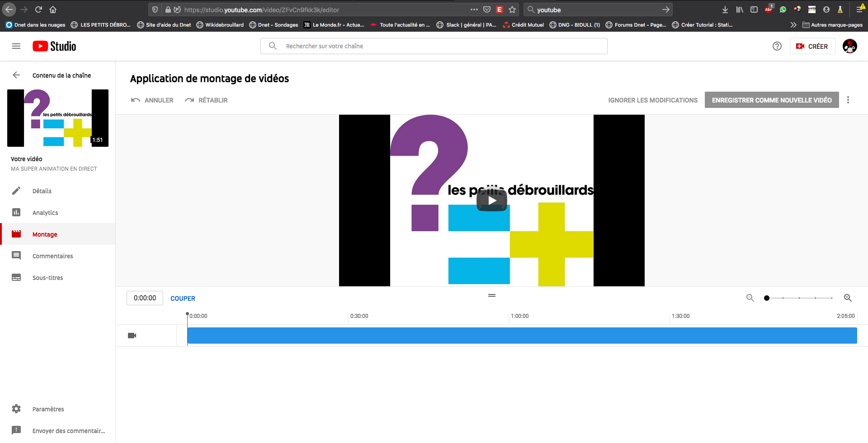Open the three-dot more options menu
This screenshot has height=443, width=868.
tap(848, 100)
